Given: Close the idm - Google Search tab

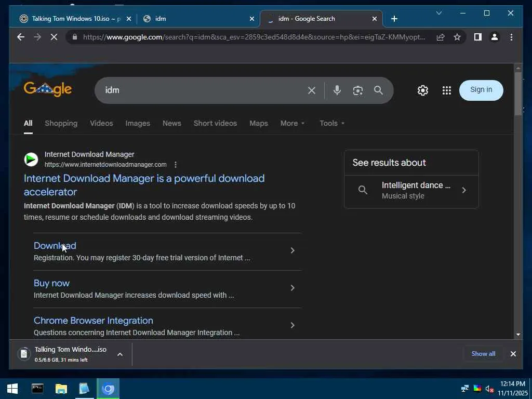Looking at the screenshot, I should (374, 19).
